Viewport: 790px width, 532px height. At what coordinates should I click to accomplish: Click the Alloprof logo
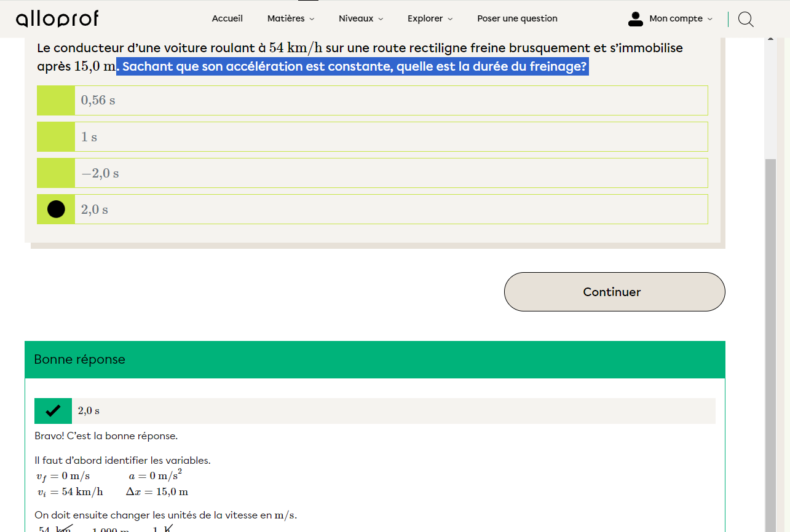57,18
